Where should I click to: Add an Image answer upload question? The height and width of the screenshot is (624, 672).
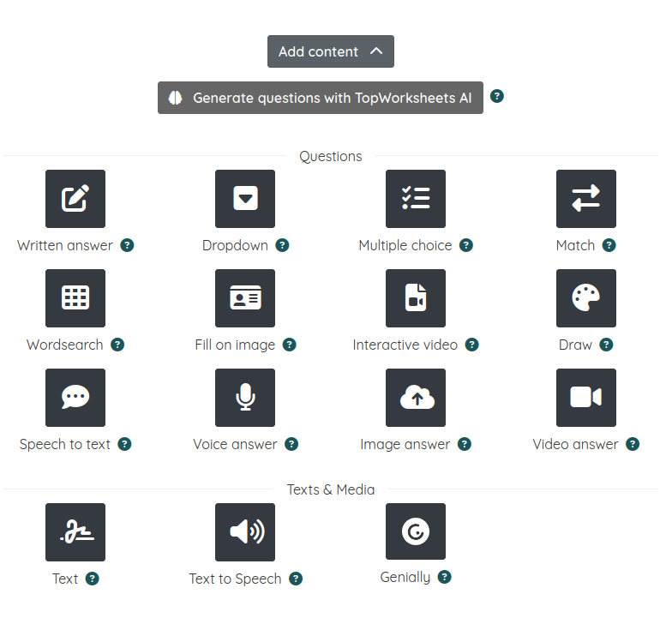click(416, 398)
